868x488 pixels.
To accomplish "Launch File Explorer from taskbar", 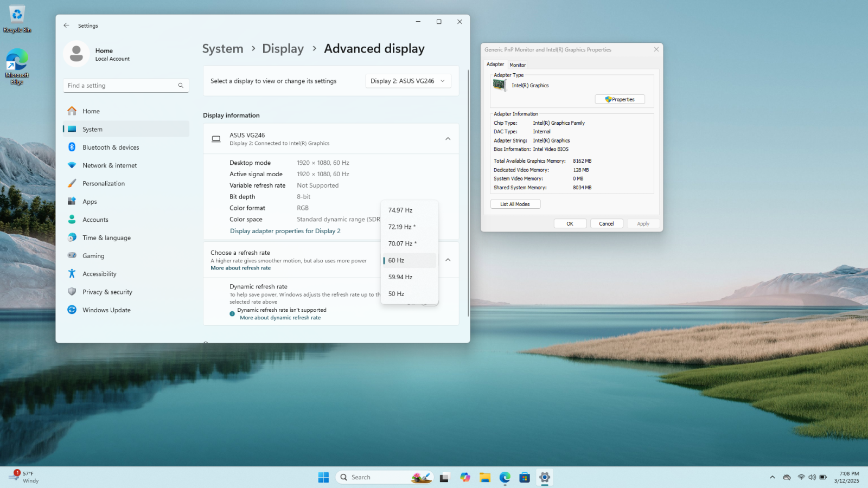I will click(484, 477).
